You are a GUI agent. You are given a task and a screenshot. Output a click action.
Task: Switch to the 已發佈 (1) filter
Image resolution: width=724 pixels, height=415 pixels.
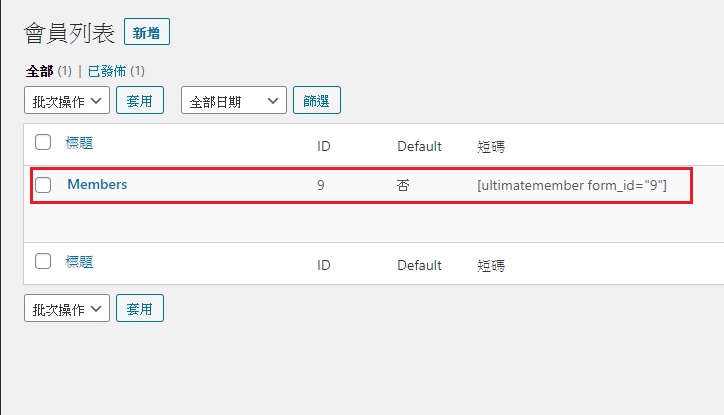tap(116, 71)
